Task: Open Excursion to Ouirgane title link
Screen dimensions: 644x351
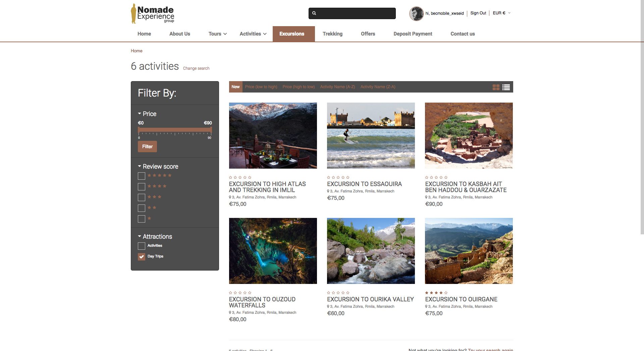Action: coord(461,299)
